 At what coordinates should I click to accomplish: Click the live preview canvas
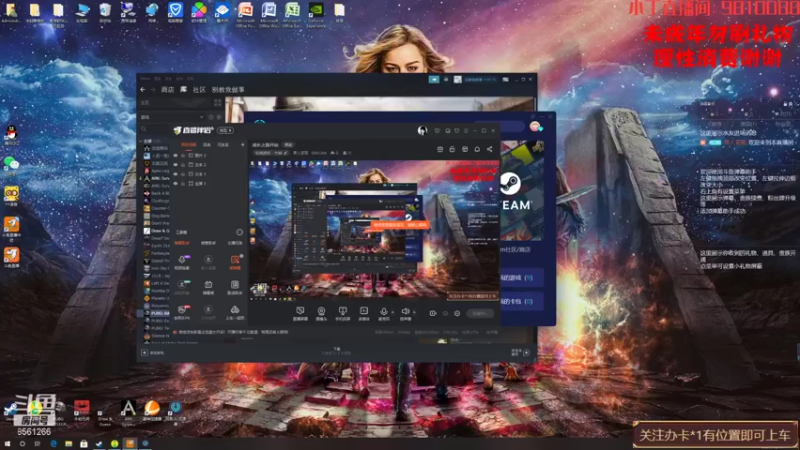coord(373,229)
